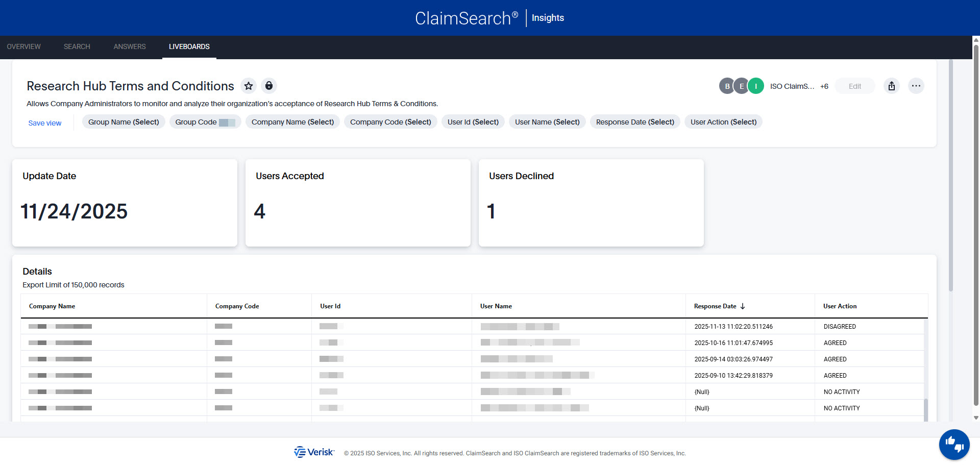Open the +6 collaborators list
This screenshot has width=980, height=465.
[824, 86]
